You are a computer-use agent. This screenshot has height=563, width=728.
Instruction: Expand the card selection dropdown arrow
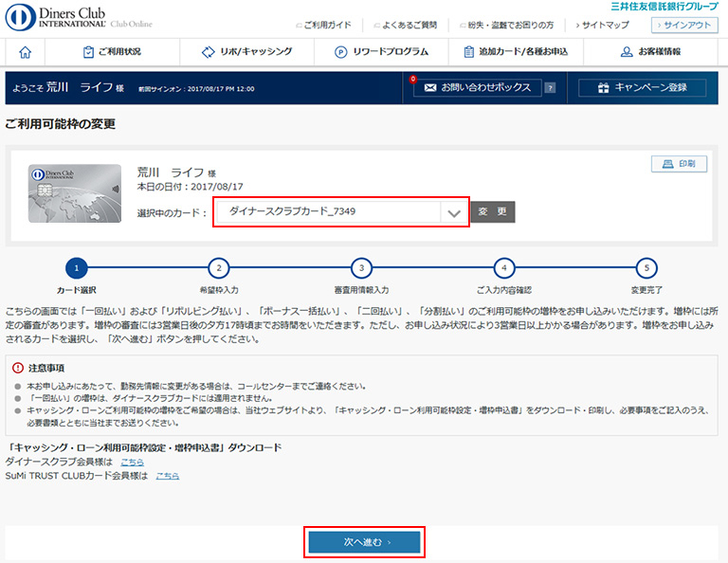tap(454, 212)
